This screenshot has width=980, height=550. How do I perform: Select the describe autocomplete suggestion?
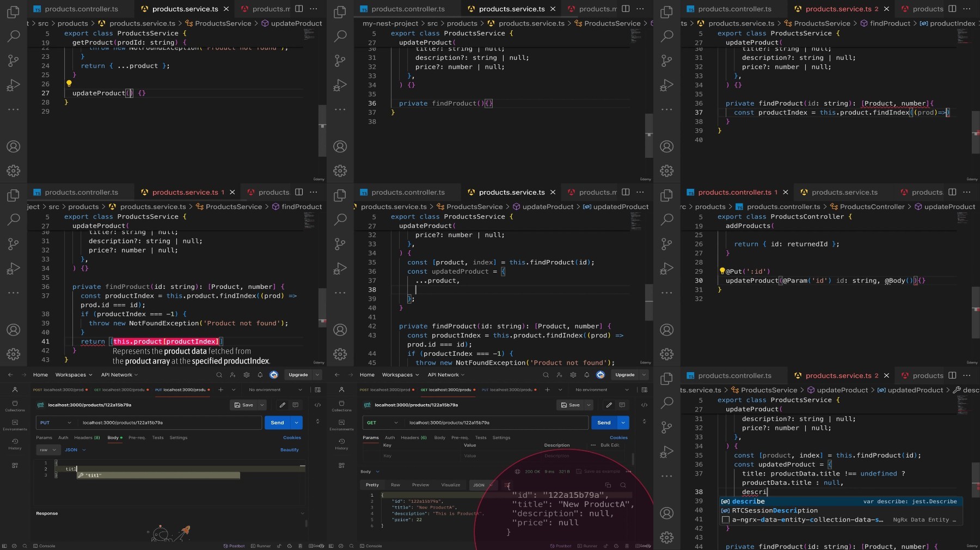[841, 502]
